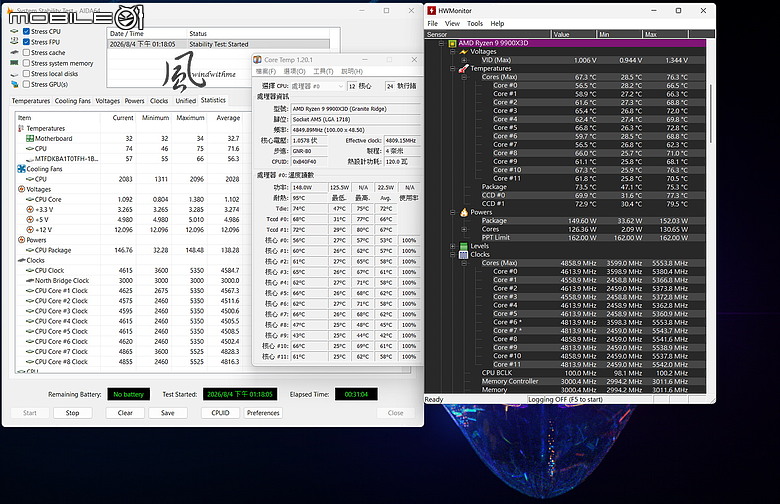Click the Max column header in HWMonitor

pyautogui.click(x=665, y=34)
